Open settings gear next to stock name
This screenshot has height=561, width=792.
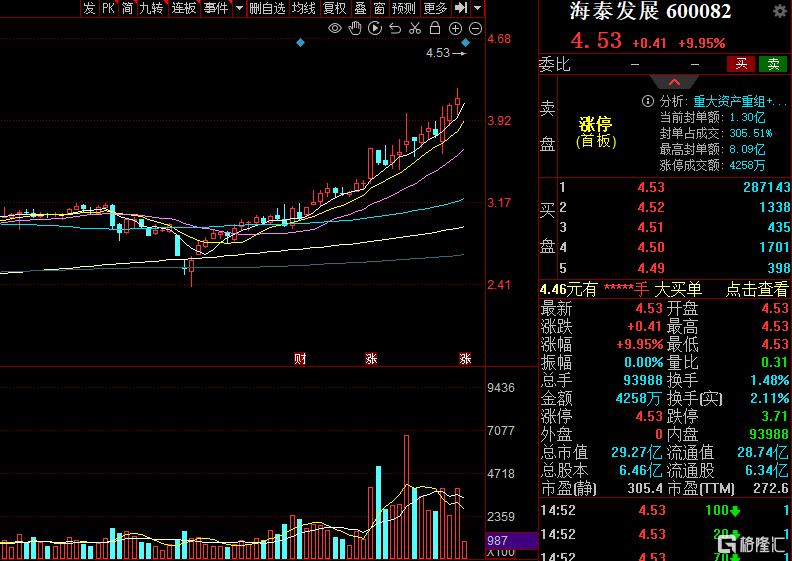779,11
